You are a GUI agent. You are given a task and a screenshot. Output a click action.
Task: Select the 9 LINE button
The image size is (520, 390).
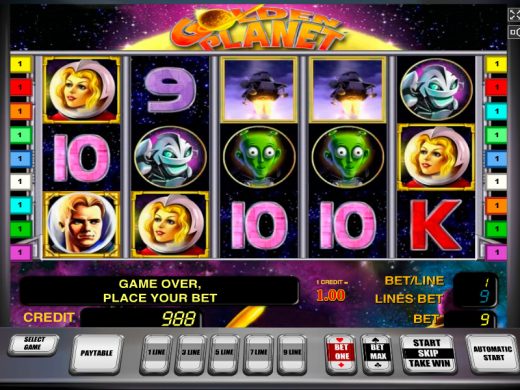point(292,354)
